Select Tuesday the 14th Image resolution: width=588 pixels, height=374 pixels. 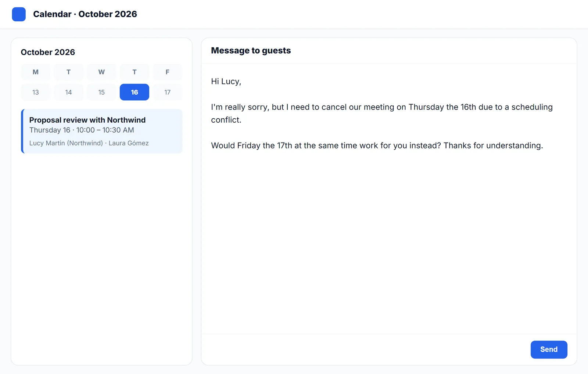tap(68, 92)
